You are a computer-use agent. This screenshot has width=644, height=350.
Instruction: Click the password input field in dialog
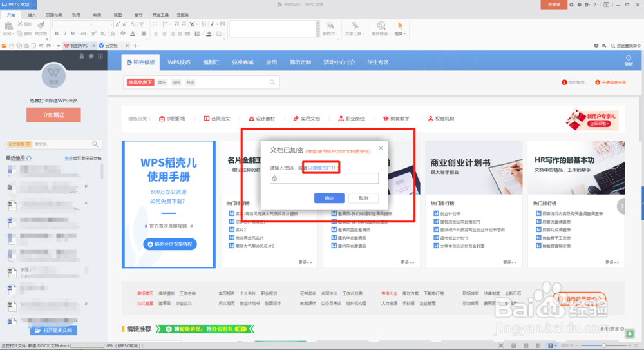click(x=324, y=178)
